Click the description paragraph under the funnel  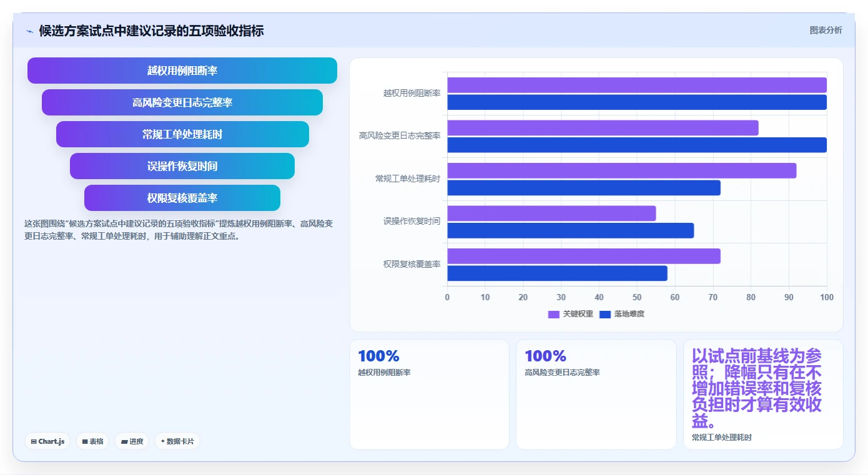tap(179, 230)
